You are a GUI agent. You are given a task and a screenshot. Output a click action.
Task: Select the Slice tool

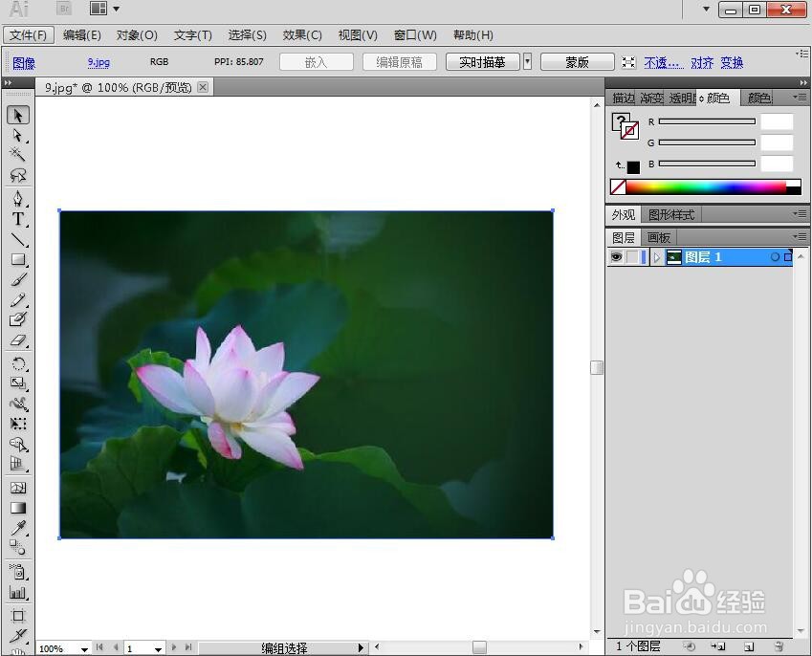coord(18,635)
